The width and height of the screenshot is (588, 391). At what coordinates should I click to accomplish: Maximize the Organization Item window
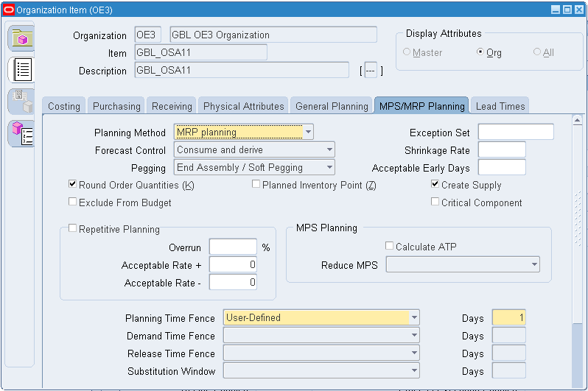[x=567, y=10]
